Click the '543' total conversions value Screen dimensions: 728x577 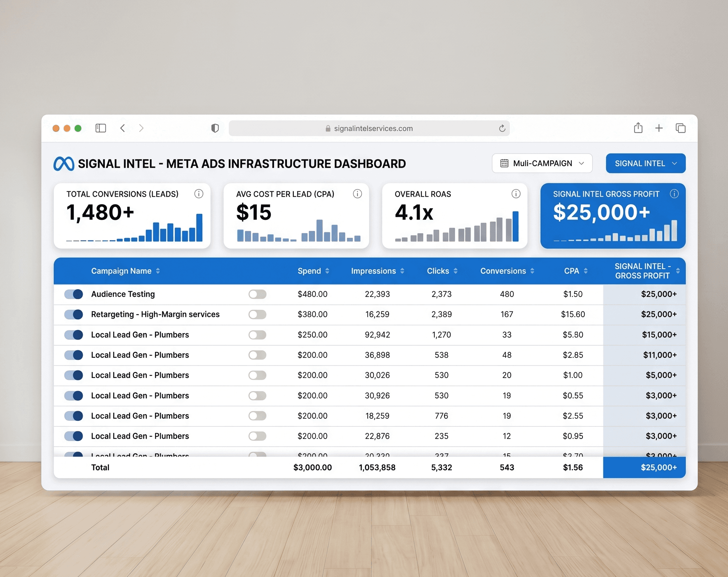507,468
